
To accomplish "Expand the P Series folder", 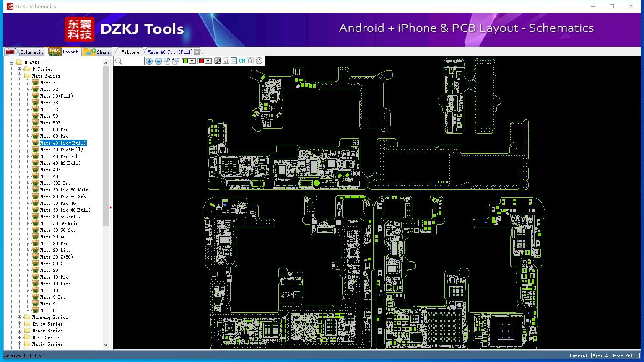I will coord(20,69).
